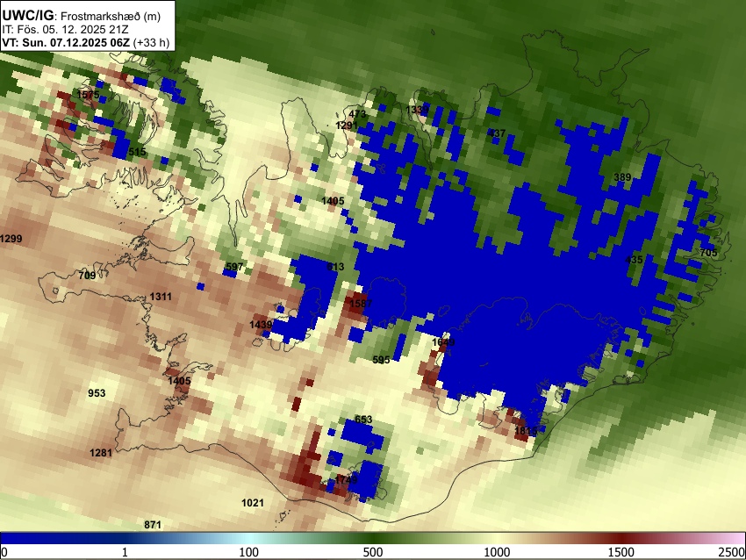Click the colorbar label 100
Image resolution: width=746 pixels, height=560 pixels.
click(x=249, y=552)
